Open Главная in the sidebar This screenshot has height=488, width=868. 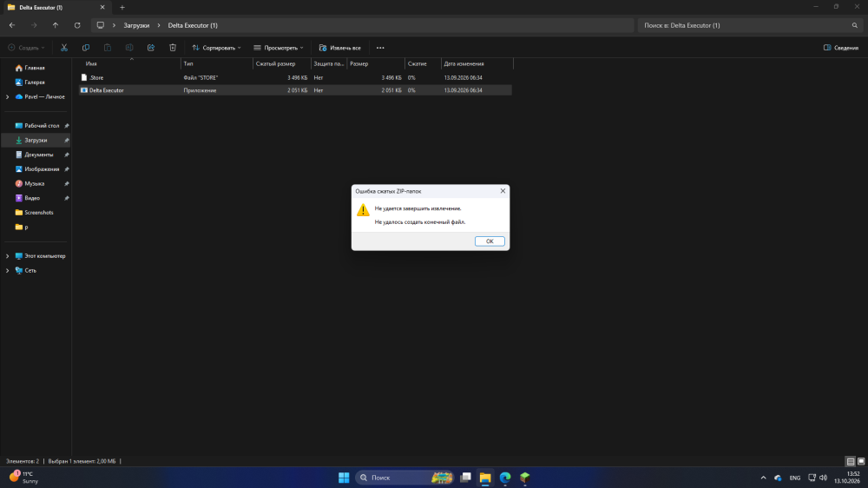point(35,68)
